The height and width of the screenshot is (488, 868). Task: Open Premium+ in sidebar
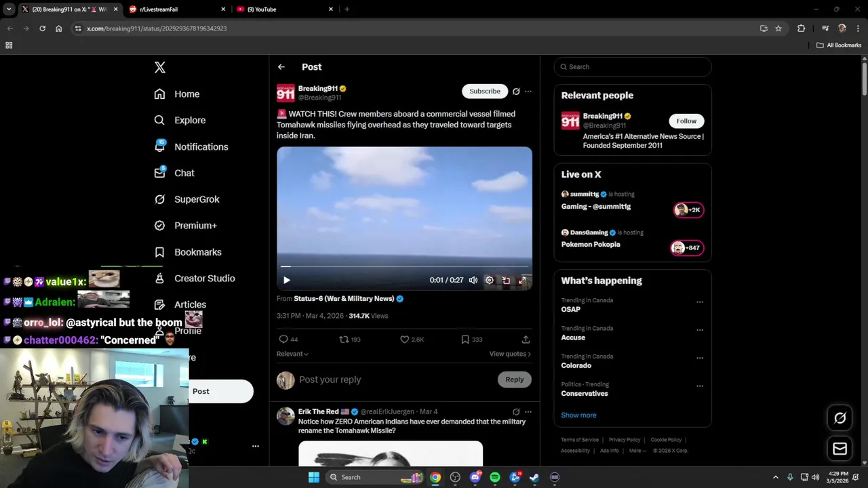tap(185, 226)
